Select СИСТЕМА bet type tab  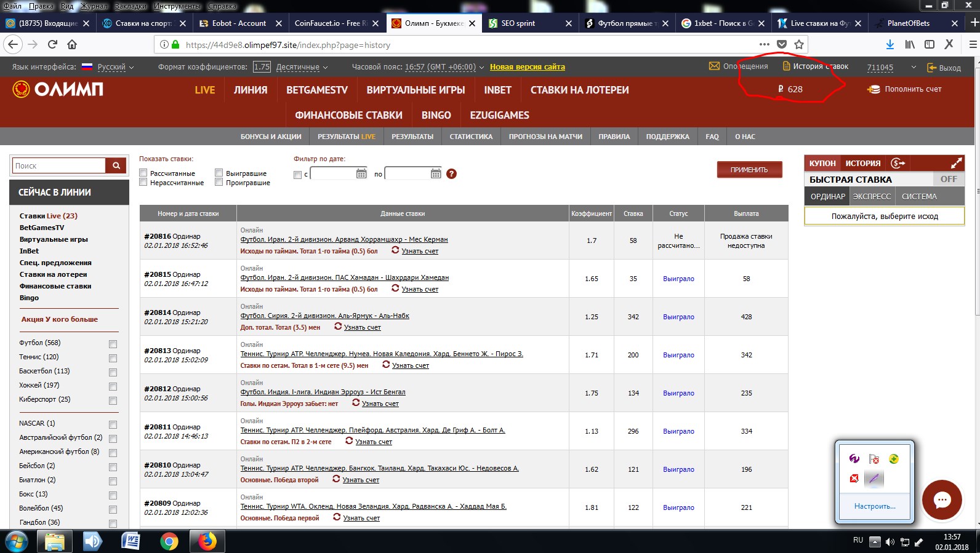click(x=919, y=196)
